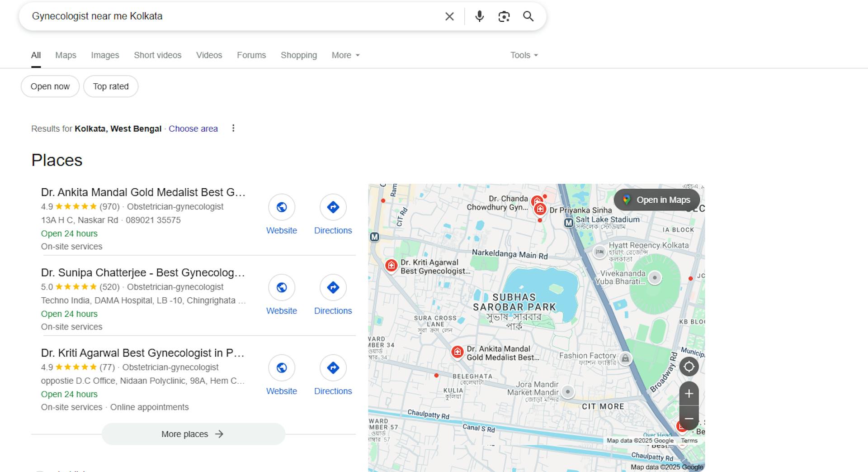Zoom out on the map
868x472 pixels.
(x=689, y=418)
